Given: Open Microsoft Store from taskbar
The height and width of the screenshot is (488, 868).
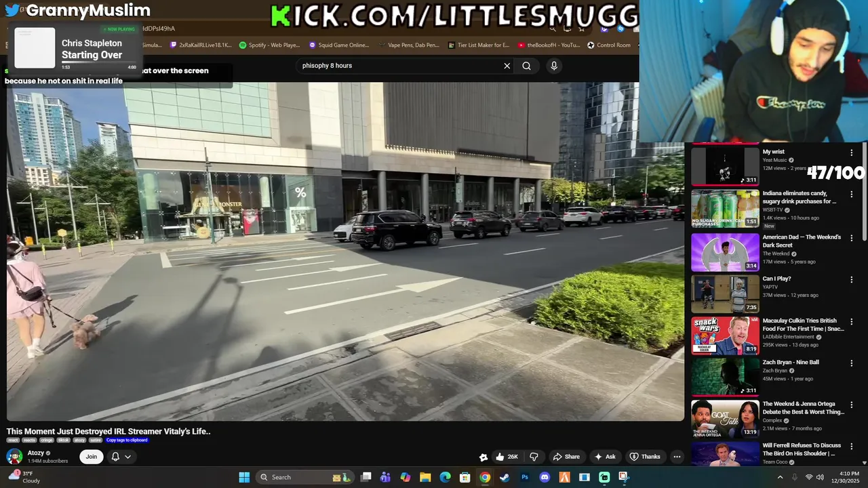Looking at the screenshot, I should click(x=465, y=477).
